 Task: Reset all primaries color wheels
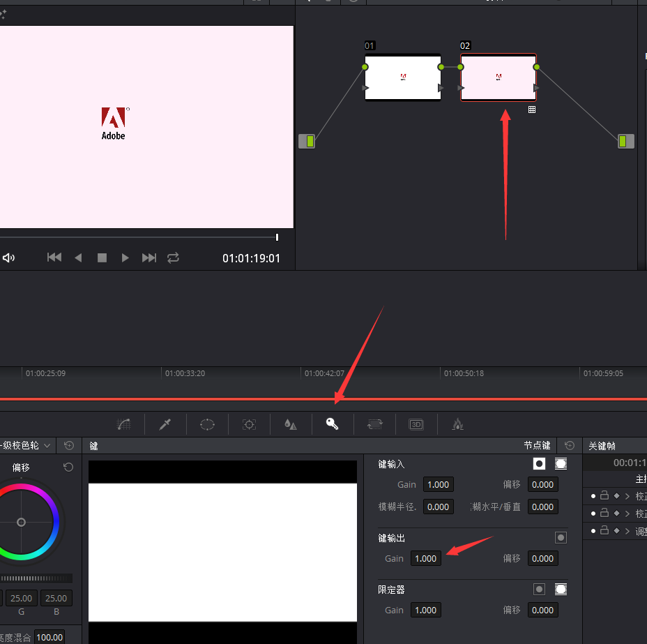click(69, 445)
